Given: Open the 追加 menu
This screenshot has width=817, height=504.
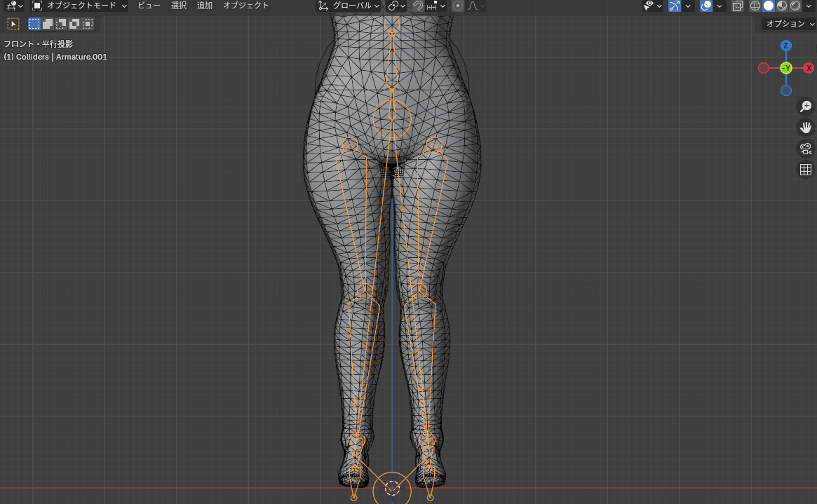Looking at the screenshot, I should point(204,6).
